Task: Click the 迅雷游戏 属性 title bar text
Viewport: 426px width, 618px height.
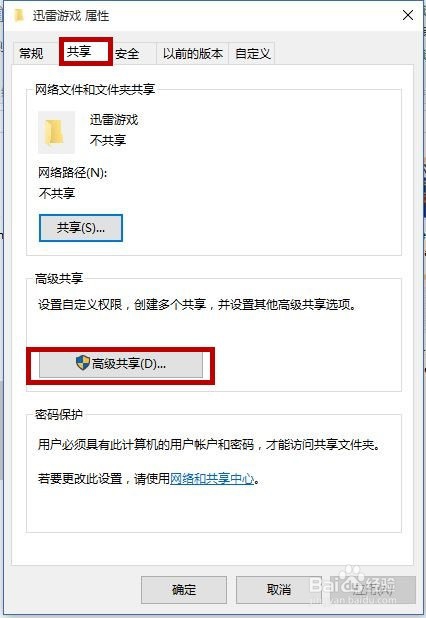Action: coord(71,16)
